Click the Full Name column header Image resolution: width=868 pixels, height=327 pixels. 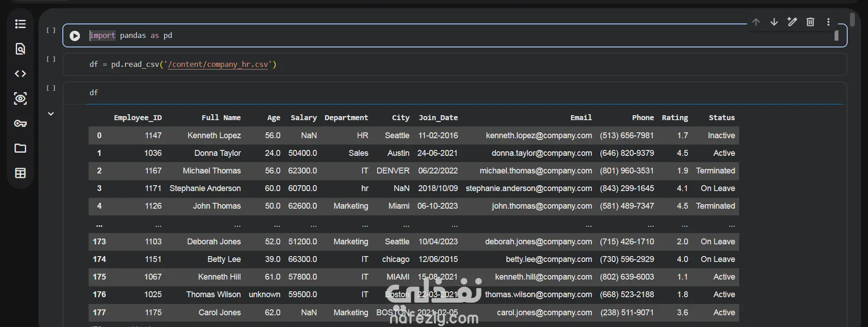coord(221,118)
